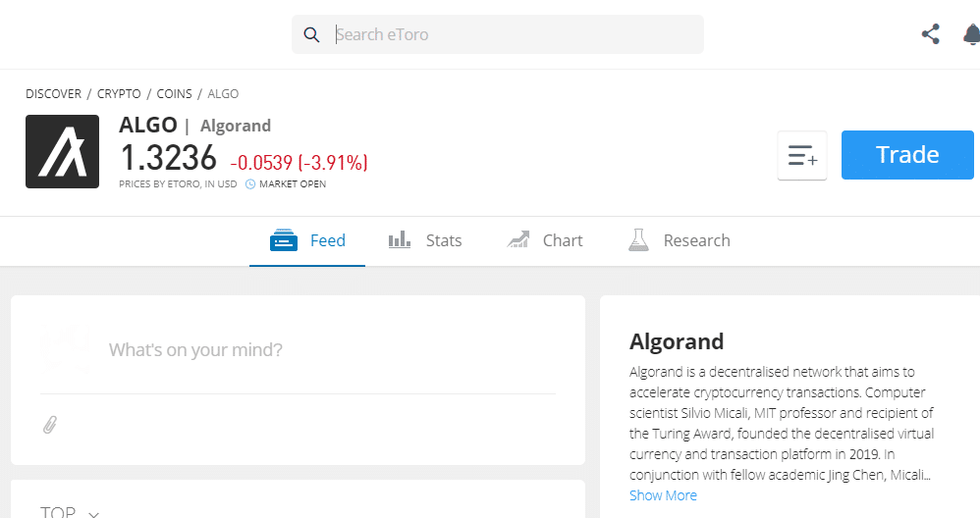Click the Algorand ALGO logo

pos(63,152)
